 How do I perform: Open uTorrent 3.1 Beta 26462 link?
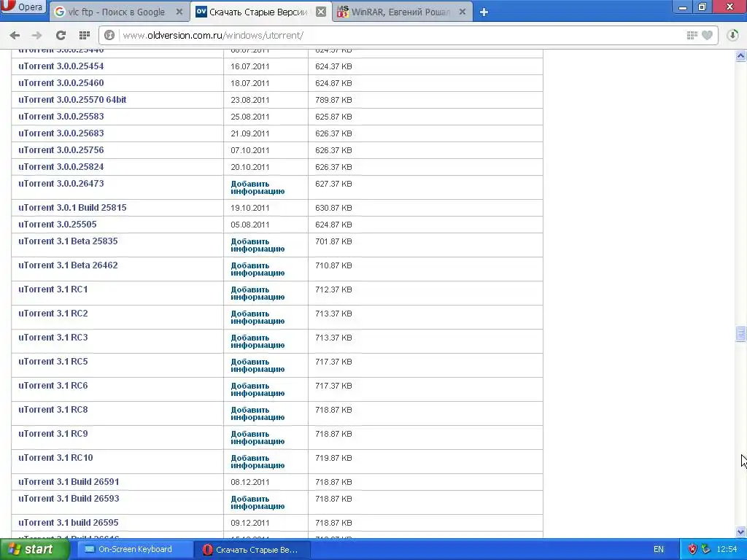[x=68, y=265]
